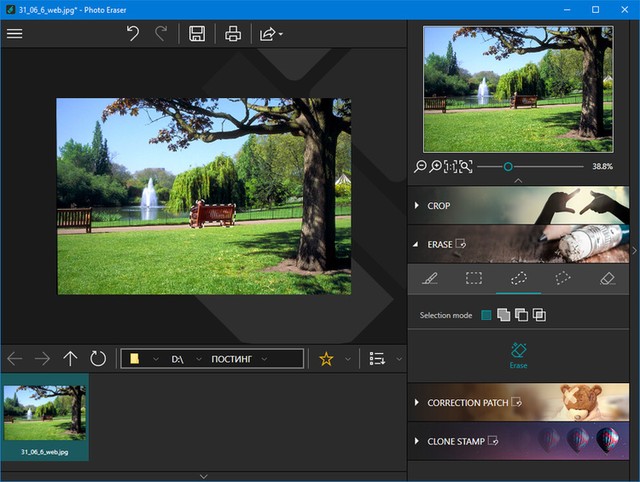Print the current photo
This screenshot has height=482, width=640.
(233, 34)
